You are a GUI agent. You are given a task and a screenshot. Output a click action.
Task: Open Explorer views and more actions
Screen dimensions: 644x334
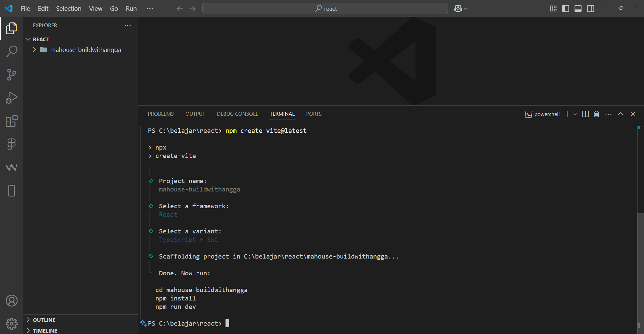coord(128,25)
